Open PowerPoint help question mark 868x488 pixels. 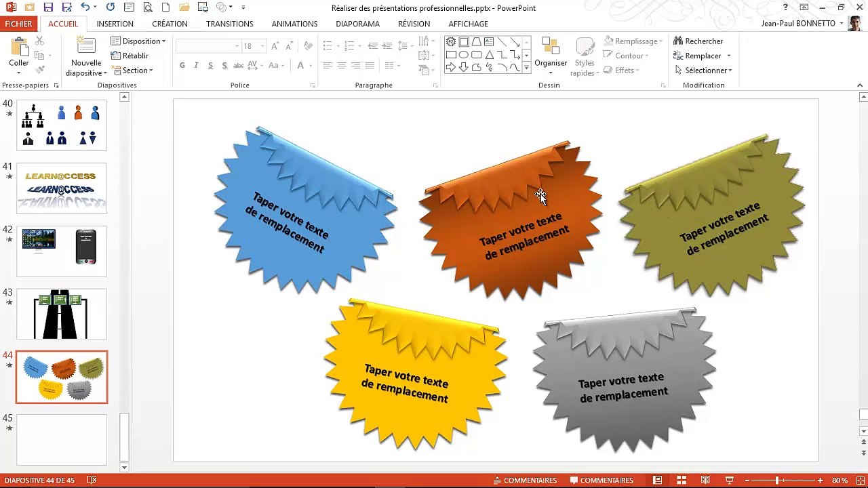(x=785, y=7)
